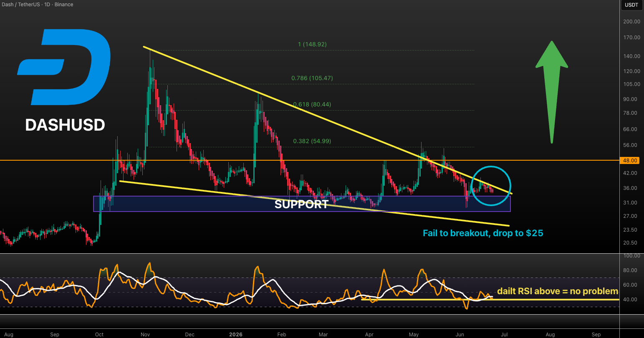Click the Jun time axis label
This screenshot has width=644, height=338.
[460, 335]
